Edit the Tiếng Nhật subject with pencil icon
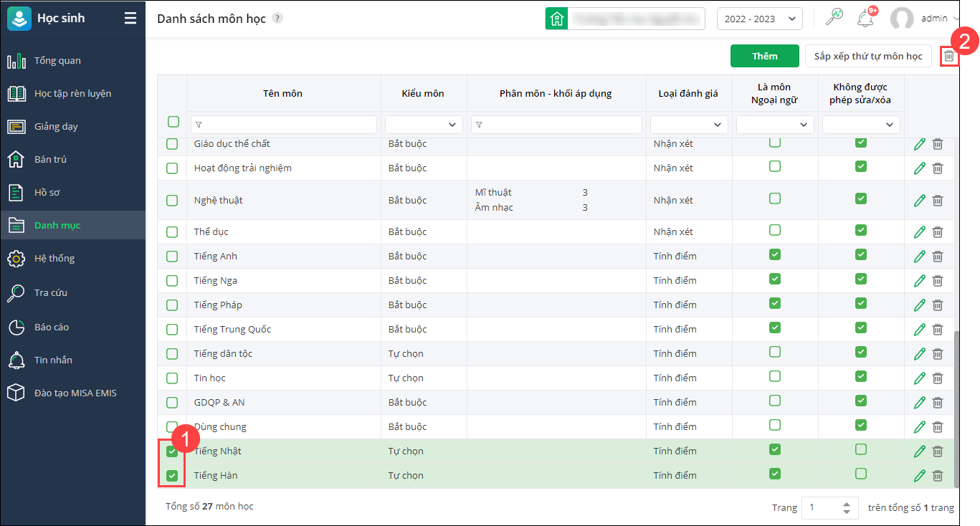Viewport: 980px width, 526px height. [x=920, y=451]
